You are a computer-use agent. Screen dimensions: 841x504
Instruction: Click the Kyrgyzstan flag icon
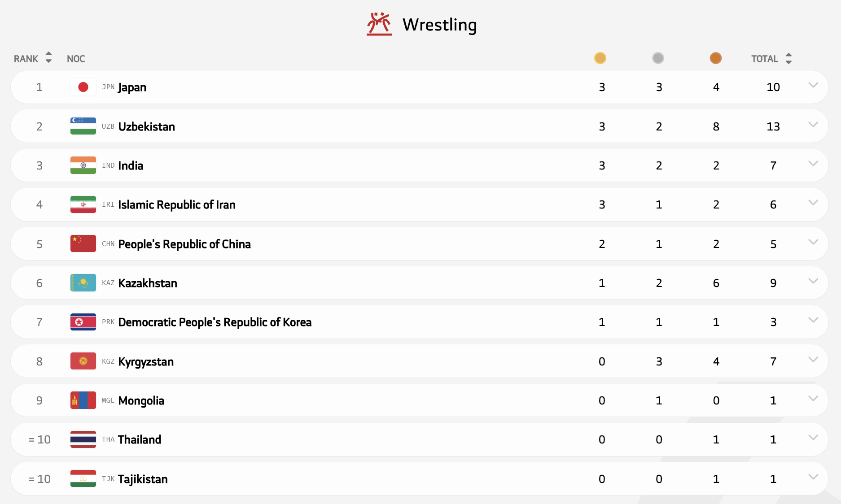tap(83, 361)
